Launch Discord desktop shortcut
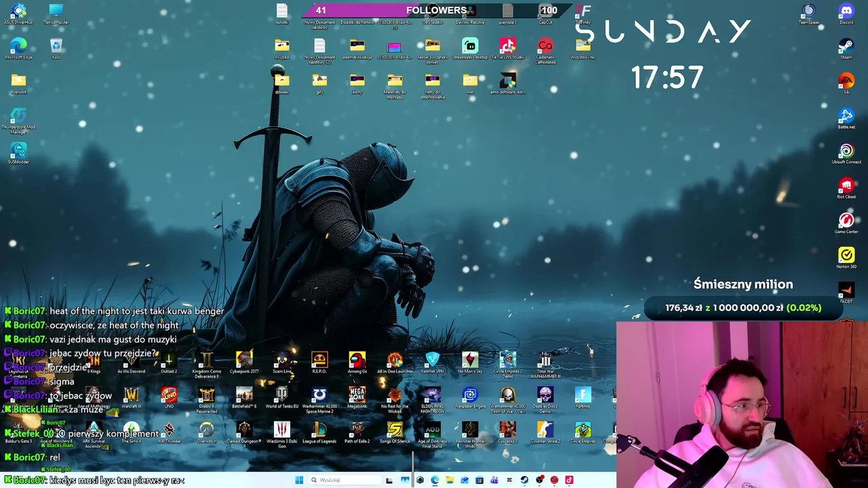This screenshot has height=488, width=868. [846, 14]
